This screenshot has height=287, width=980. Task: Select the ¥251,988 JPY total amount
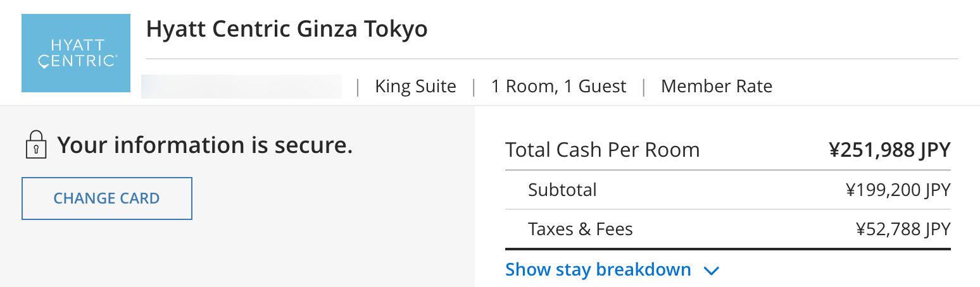(889, 150)
